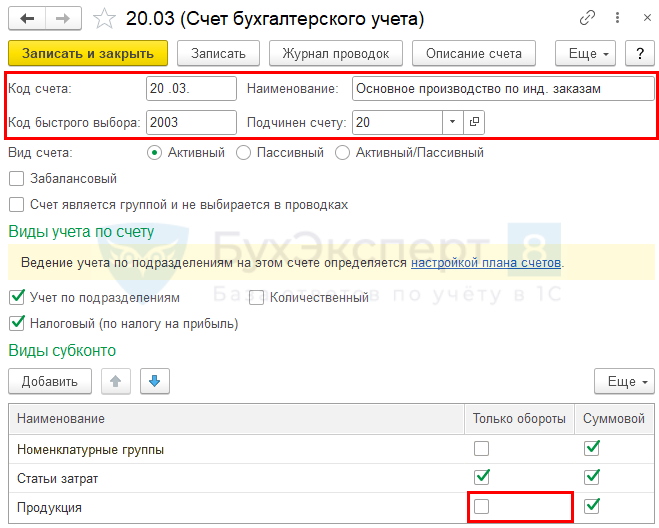Expand the top 'Еще' menu
This screenshot has width=659, height=528.
click(585, 53)
